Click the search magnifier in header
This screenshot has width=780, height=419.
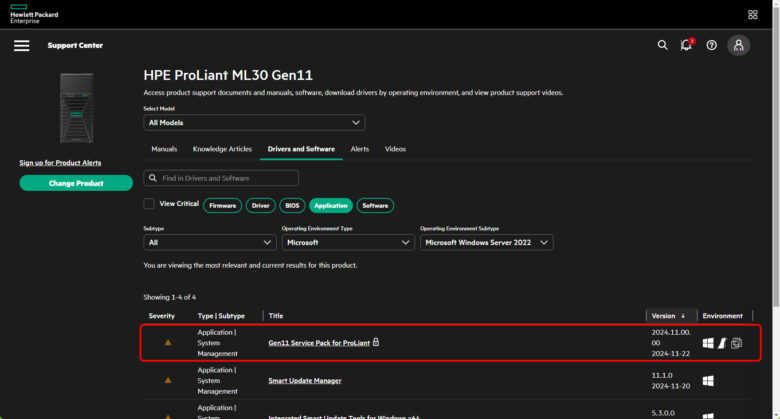[x=663, y=45]
